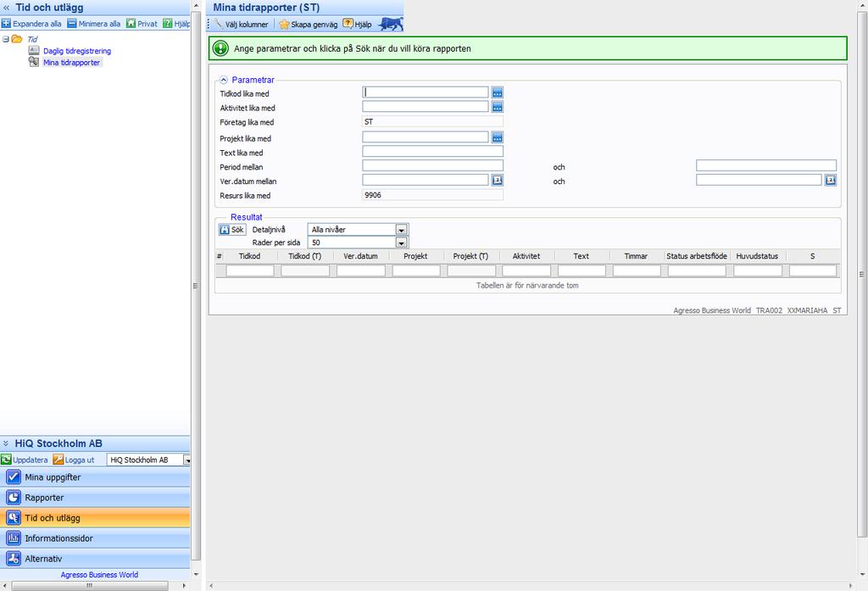Image resolution: width=868 pixels, height=591 pixels.
Task: Open Hjälp in the left panel toolbar
Action: [x=176, y=24]
